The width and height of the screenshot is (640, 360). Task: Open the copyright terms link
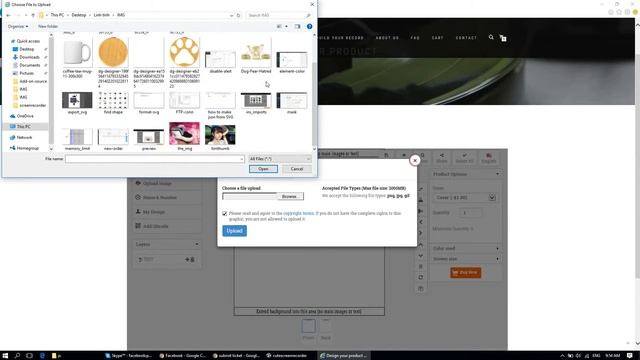click(299, 213)
